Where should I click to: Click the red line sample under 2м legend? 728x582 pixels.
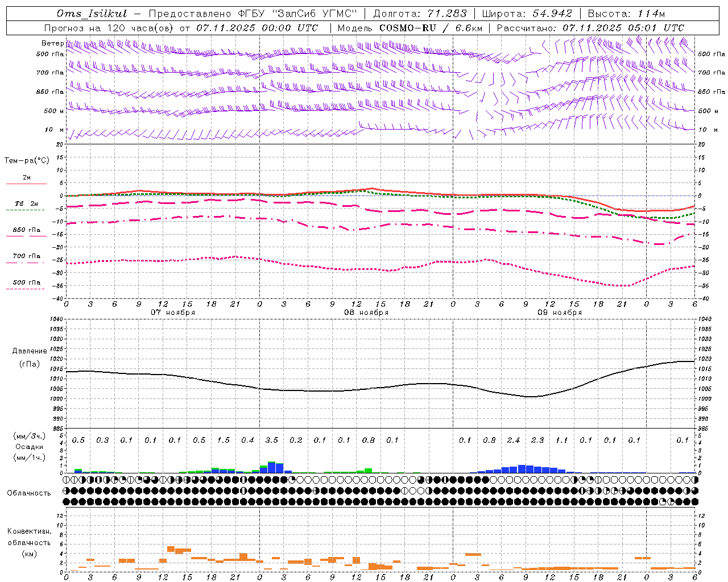[26, 184]
